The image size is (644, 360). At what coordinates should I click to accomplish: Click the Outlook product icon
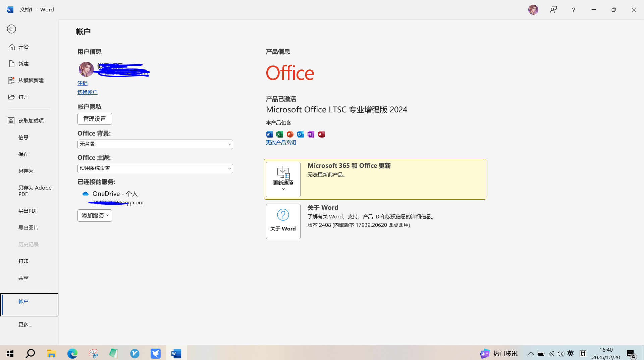click(301, 134)
